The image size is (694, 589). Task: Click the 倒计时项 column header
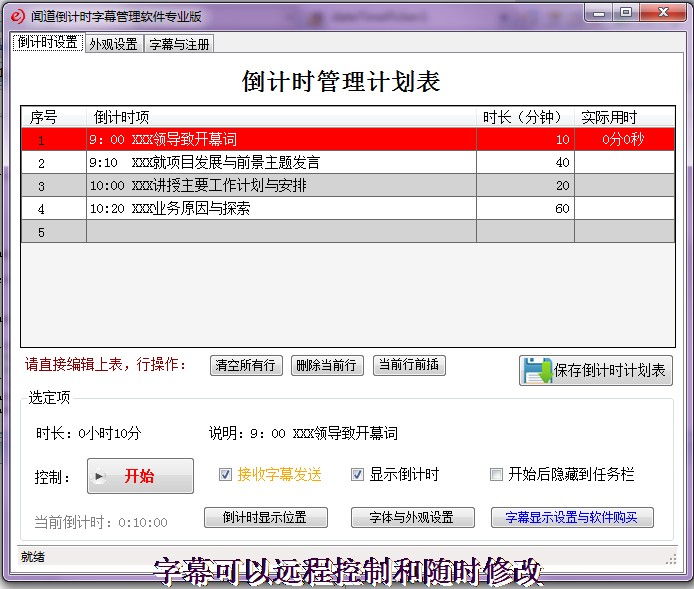click(x=281, y=117)
